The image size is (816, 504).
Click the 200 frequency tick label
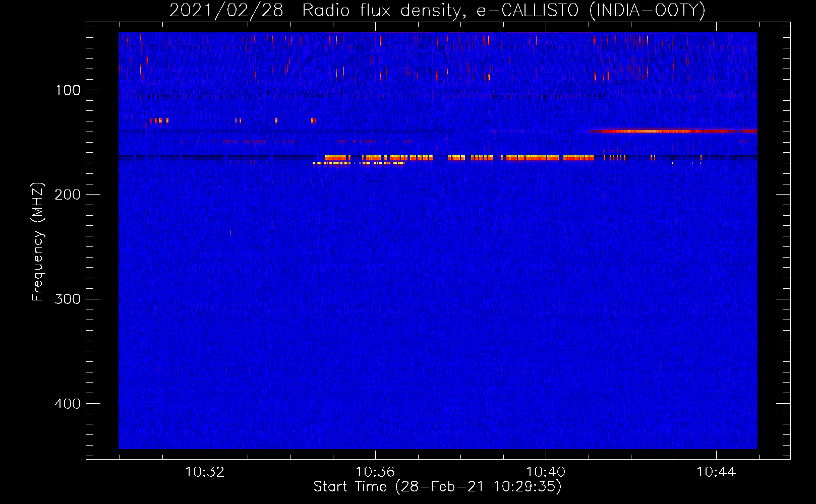[68, 195]
